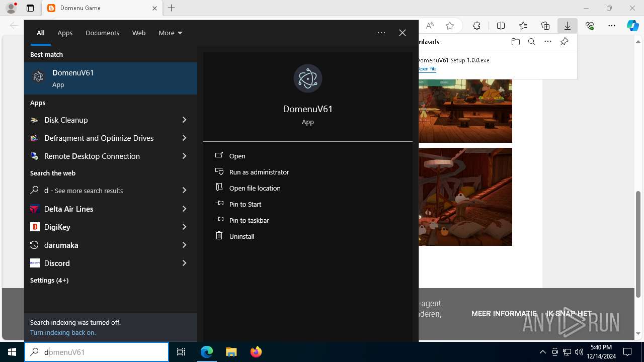The image size is (644, 362).
Task: Click Settings (4+) results heading
Action: [x=49, y=281]
